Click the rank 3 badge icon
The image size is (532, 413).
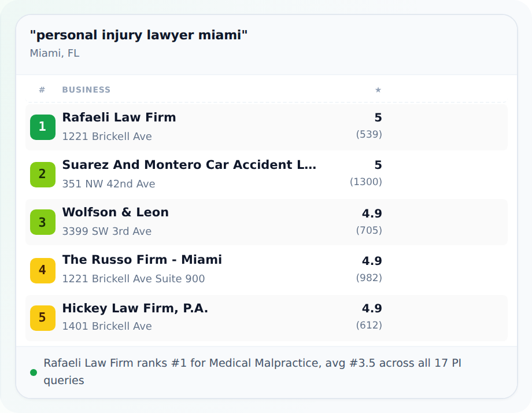coord(43,222)
